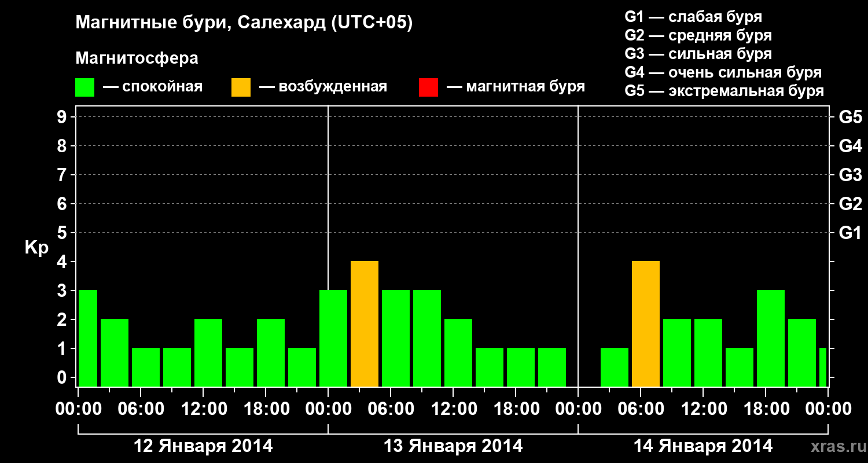Click right-axis label 'G5'

[851, 117]
